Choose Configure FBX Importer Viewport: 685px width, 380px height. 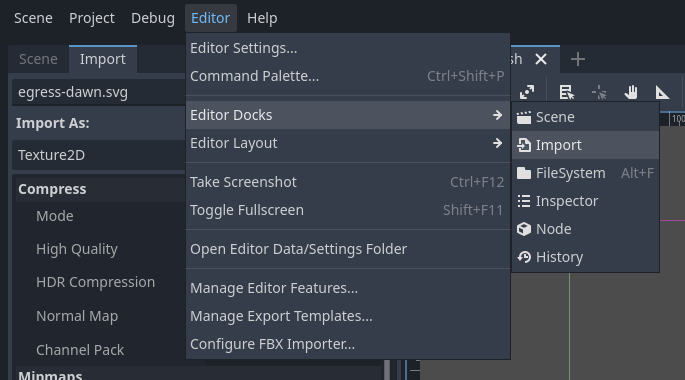[348, 344]
